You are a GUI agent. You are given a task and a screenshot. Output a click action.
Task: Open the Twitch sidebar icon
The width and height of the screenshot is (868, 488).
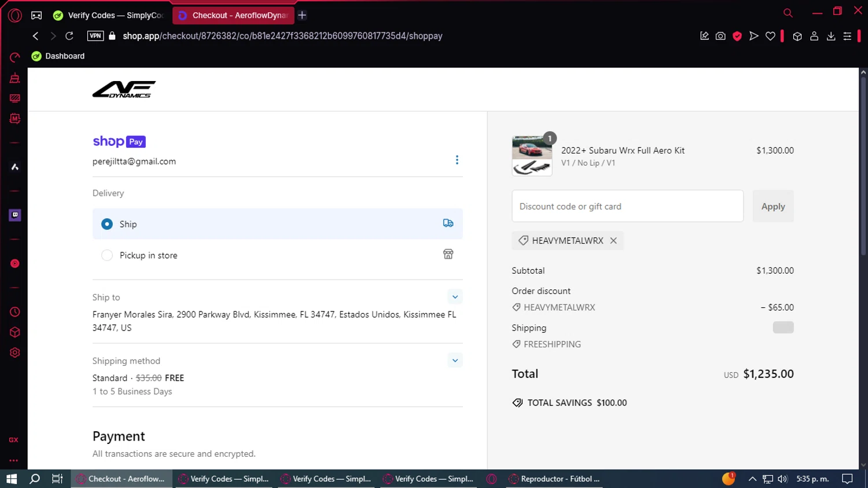click(x=15, y=215)
